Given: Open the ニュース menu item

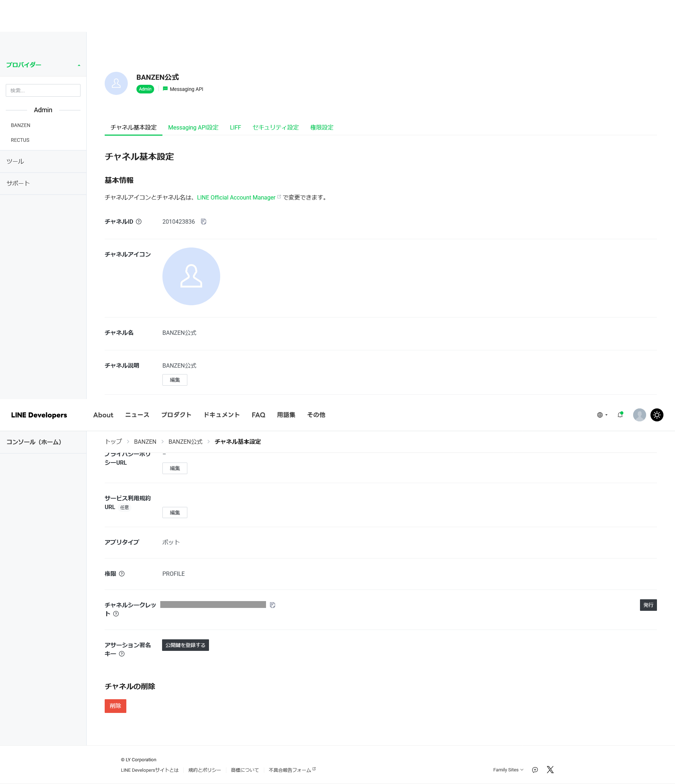Looking at the screenshot, I should pos(137,415).
